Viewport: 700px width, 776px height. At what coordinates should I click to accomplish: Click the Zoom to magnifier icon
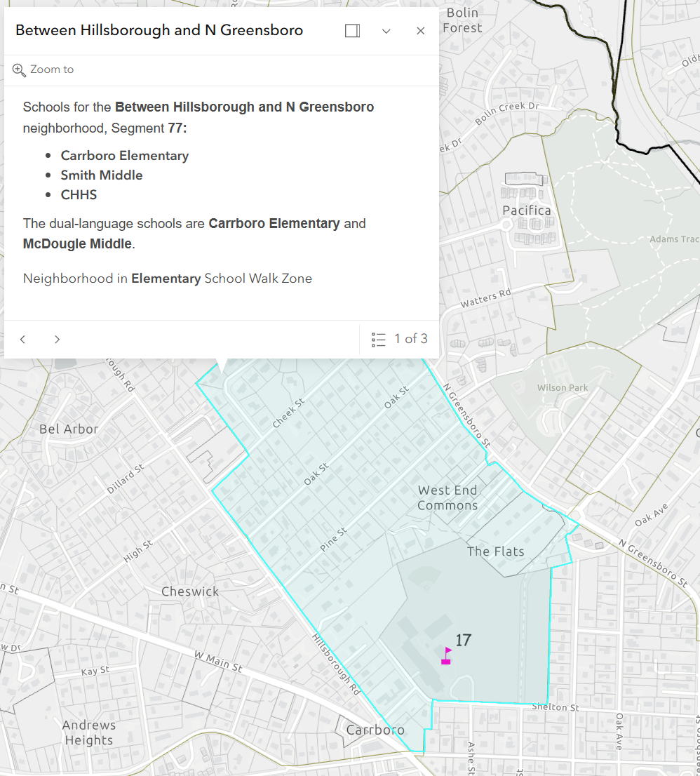pyautogui.click(x=19, y=69)
